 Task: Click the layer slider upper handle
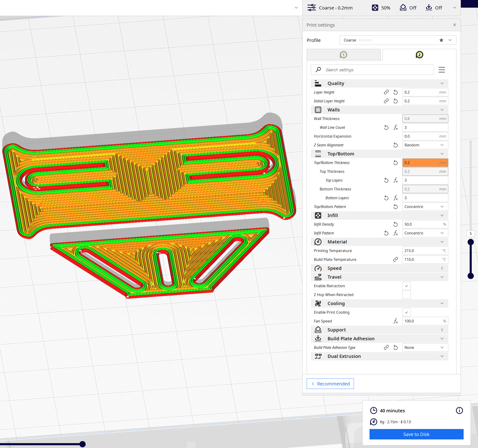click(470, 242)
